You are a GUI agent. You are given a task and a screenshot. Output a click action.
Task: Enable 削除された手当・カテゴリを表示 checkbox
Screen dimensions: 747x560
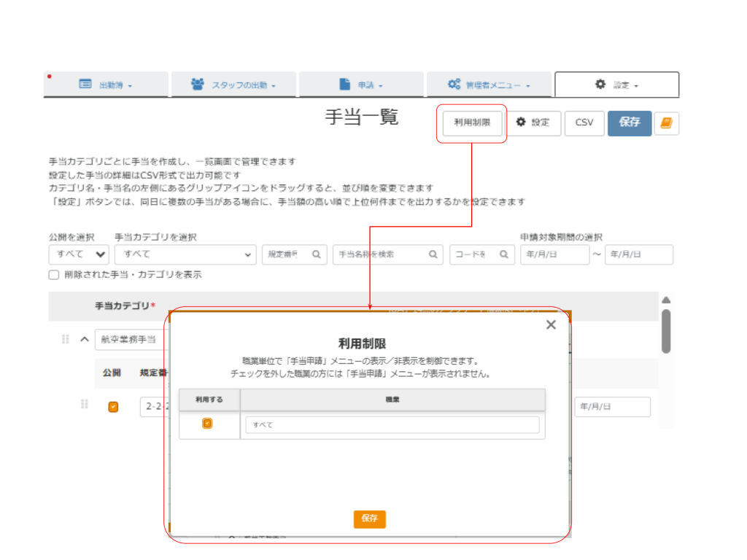54,275
